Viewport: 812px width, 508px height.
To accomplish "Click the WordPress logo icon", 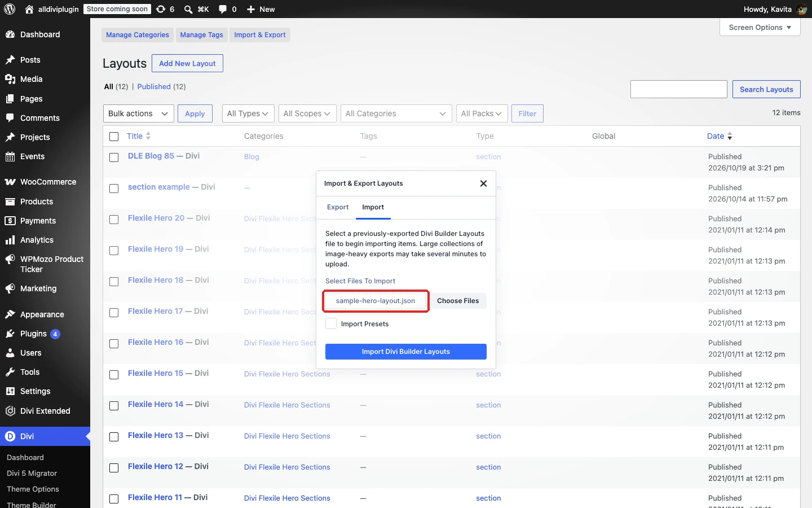I will click(10, 9).
